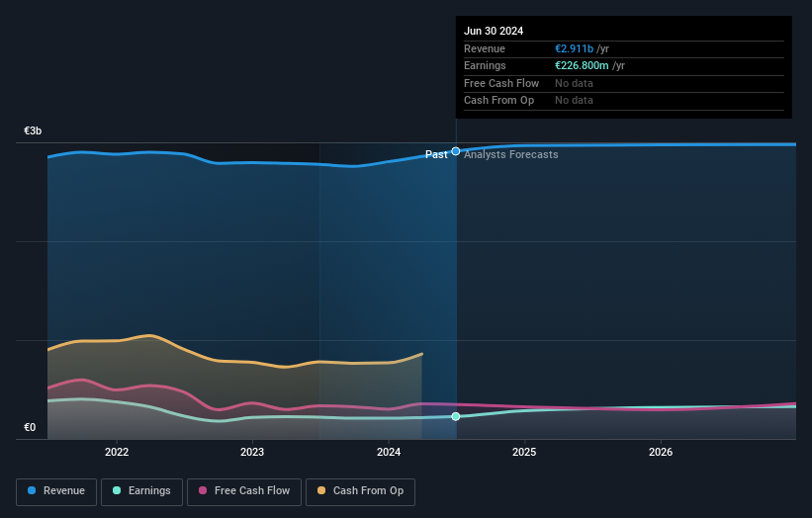Click the earnings data point marker at Jun 2024
812x518 pixels.
(456, 416)
